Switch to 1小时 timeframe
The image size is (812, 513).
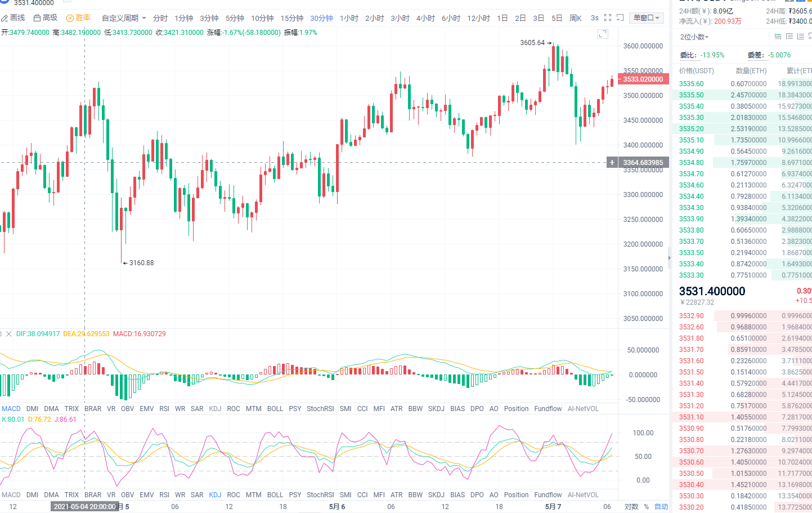point(349,18)
